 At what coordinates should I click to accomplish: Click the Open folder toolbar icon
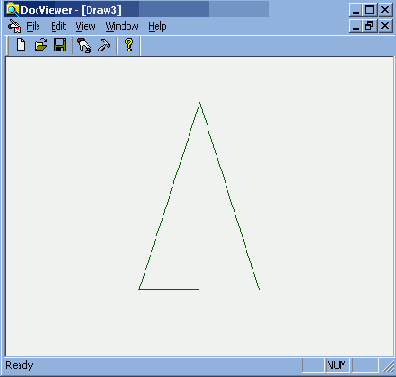[x=41, y=45]
